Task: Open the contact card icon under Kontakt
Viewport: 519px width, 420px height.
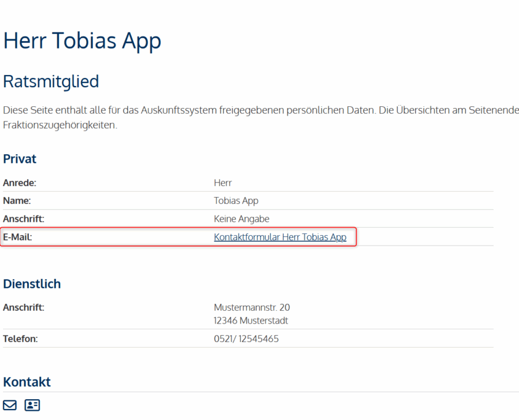Action: (x=32, y=405)
